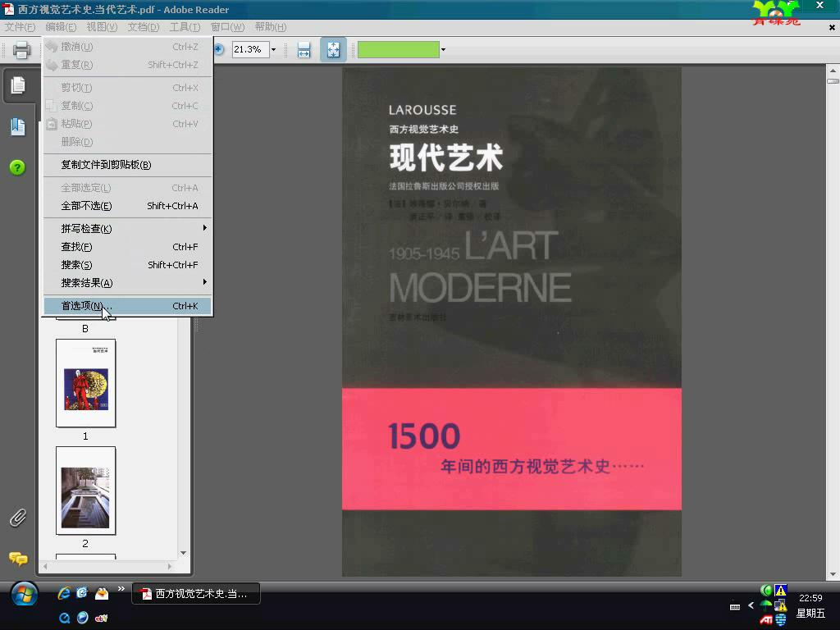Choose 首选项(N) from the edit menu
This screenshot has height=630, width=840.
(127, 306)
